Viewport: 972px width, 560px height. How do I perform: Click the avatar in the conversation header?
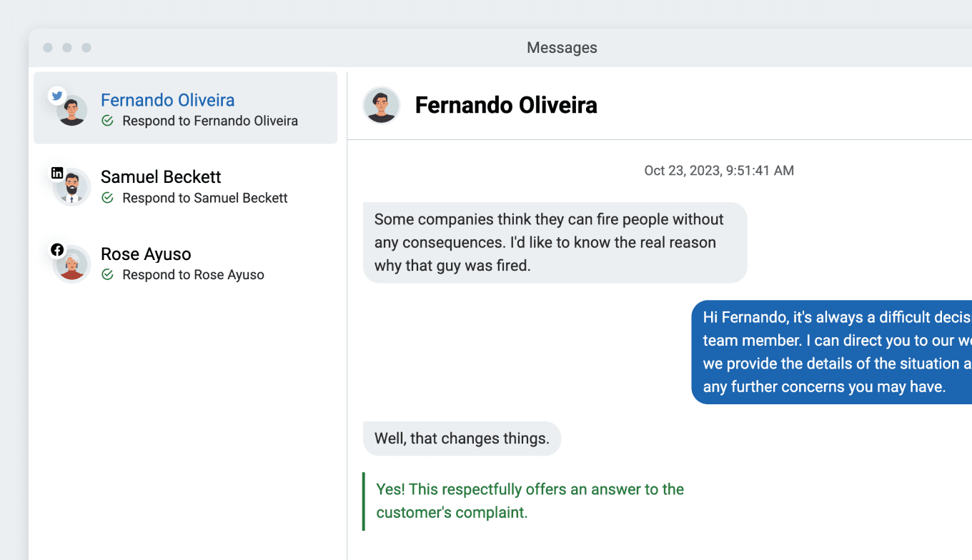click(x=381, y=105)
